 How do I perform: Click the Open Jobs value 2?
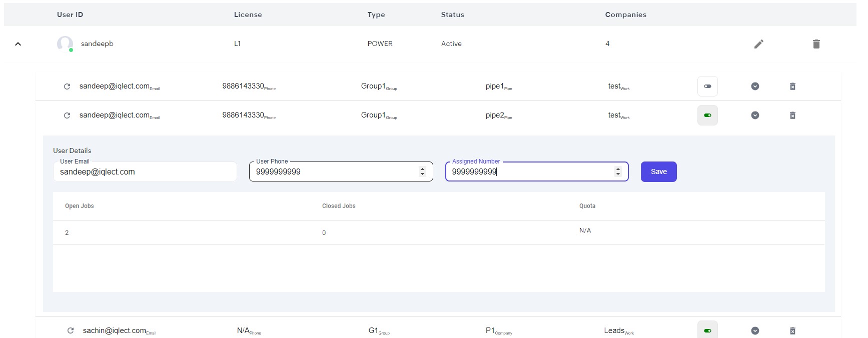pyautogui.click(x=67, y=233)
